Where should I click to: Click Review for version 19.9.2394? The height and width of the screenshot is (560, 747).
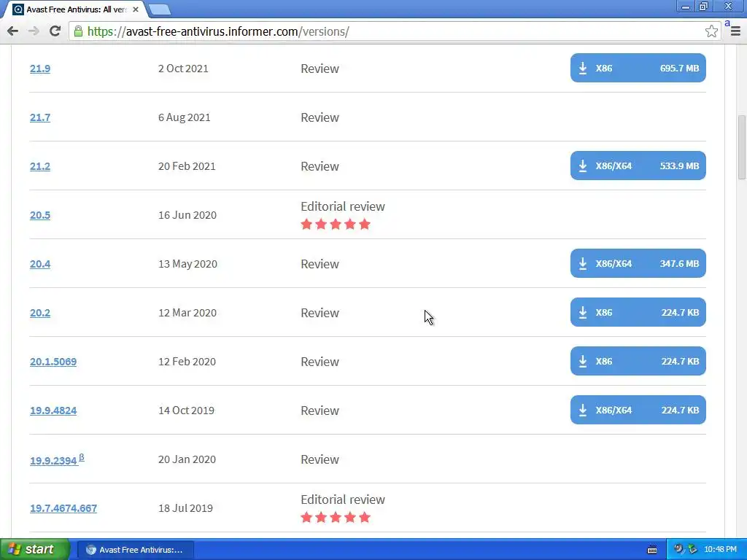320,459
